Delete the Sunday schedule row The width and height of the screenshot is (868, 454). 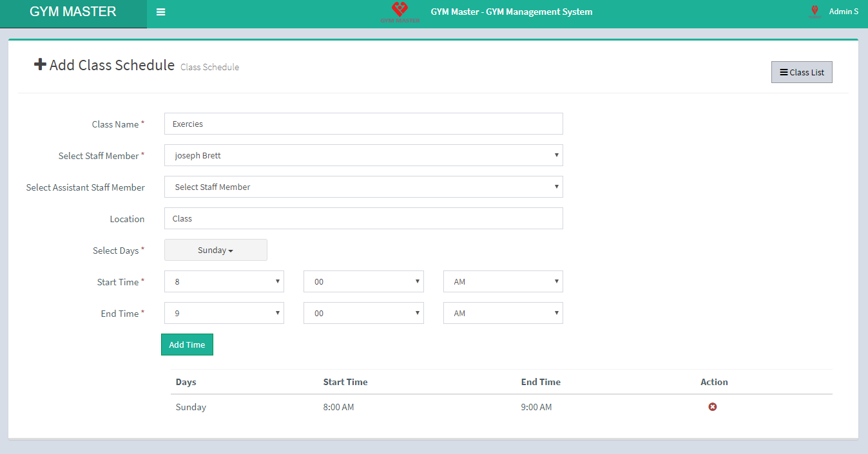[x=713, y=407]
